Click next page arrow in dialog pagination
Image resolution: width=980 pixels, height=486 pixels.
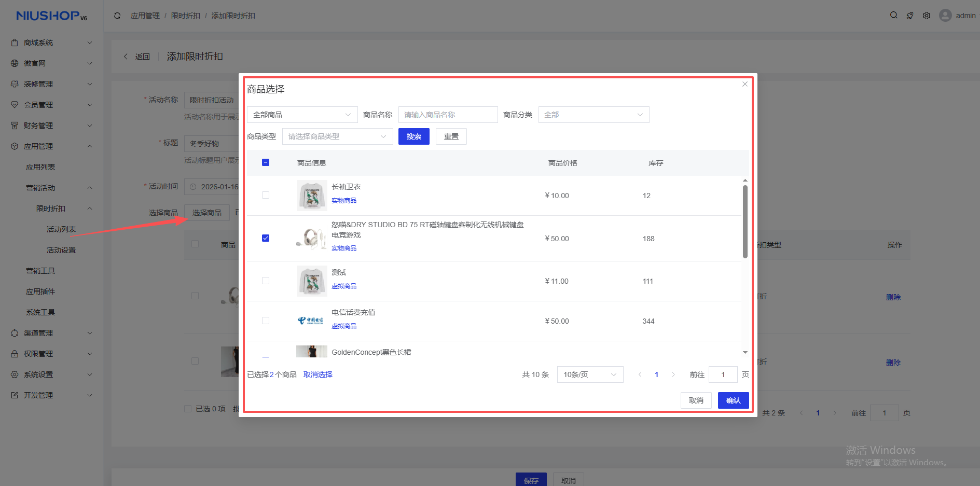click(x=673, y=374)
